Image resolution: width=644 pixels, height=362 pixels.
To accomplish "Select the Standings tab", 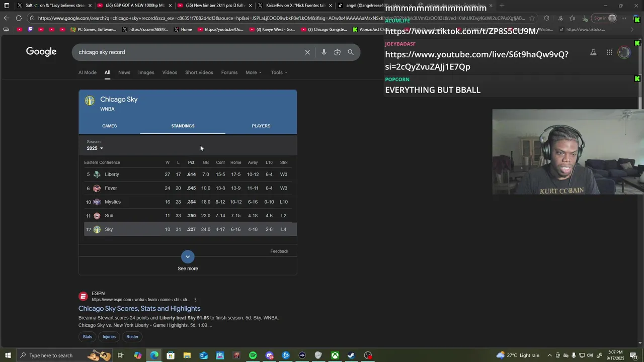I will 183,126.
